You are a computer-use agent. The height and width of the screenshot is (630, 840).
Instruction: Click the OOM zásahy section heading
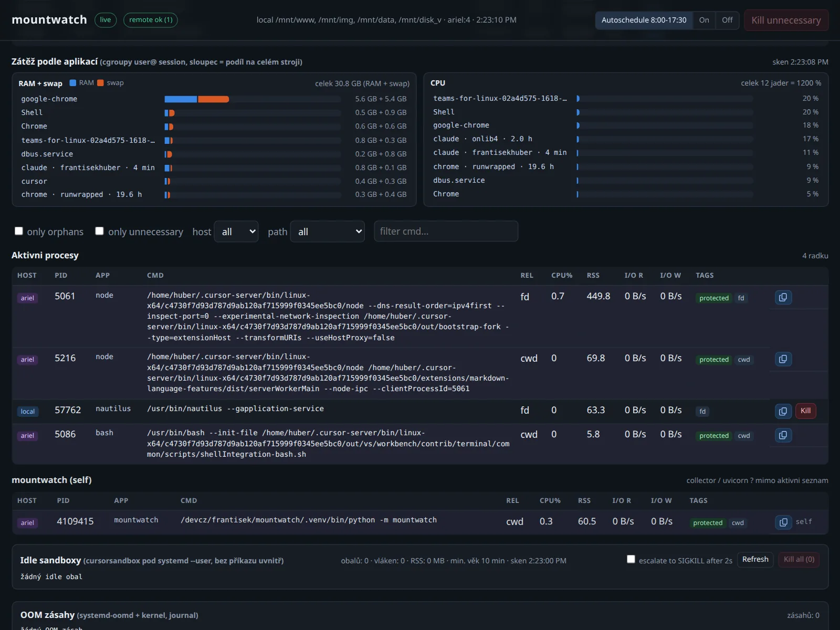point(109,615)
